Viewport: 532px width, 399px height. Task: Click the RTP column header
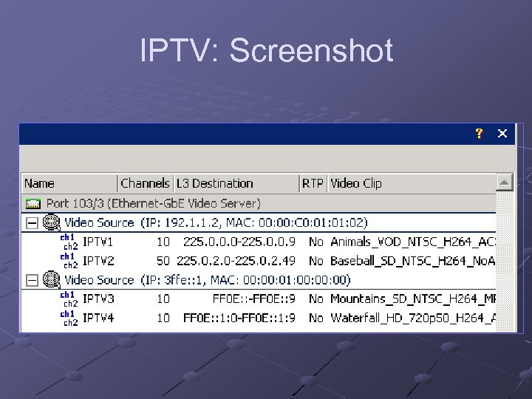click(313, 183)
